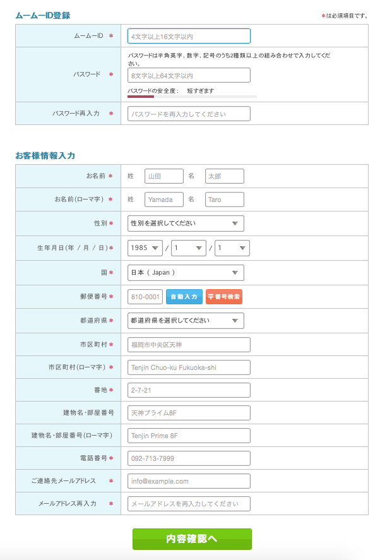Select the 市区町村 city input field
This screenshot has height=560, width=392.
click(189, 345)
